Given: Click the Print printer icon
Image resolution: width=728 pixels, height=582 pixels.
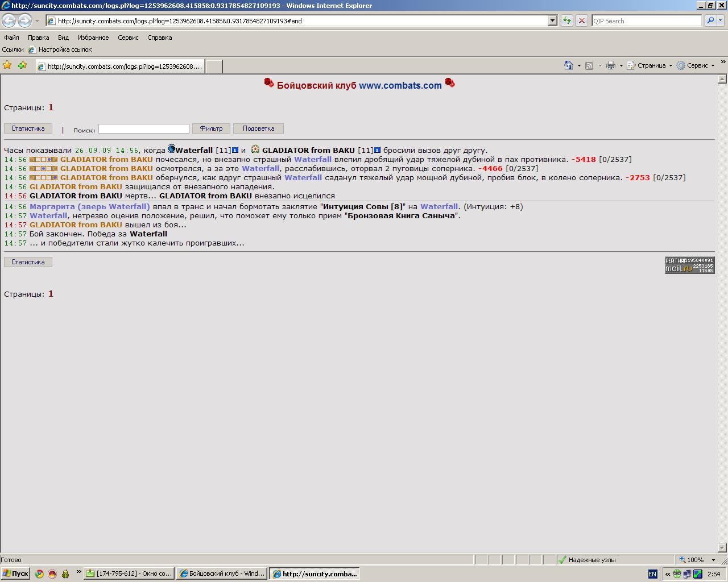Looking at the screenshot, I should pyautogui.click(x=611, y=65).
